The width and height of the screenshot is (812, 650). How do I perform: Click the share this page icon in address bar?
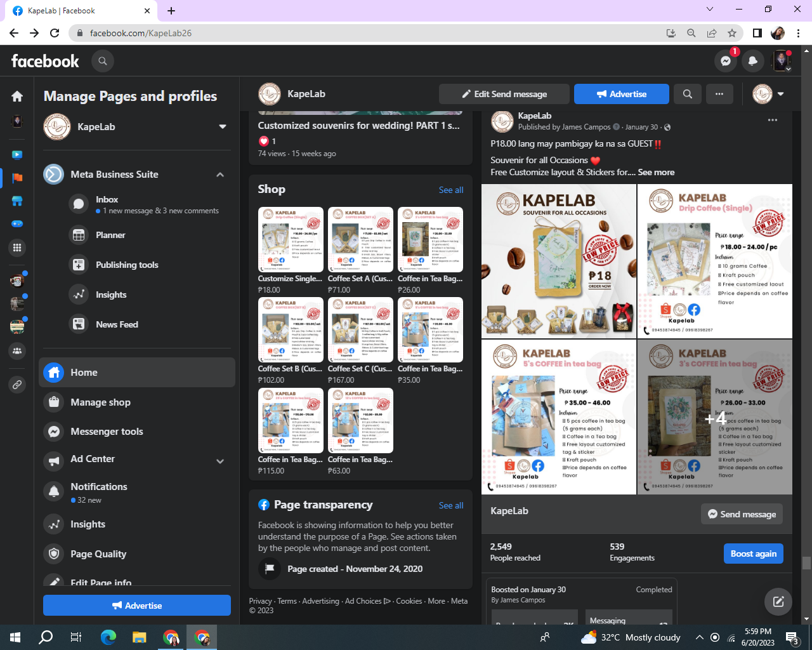pyautogui.click(x=712, y=33)
